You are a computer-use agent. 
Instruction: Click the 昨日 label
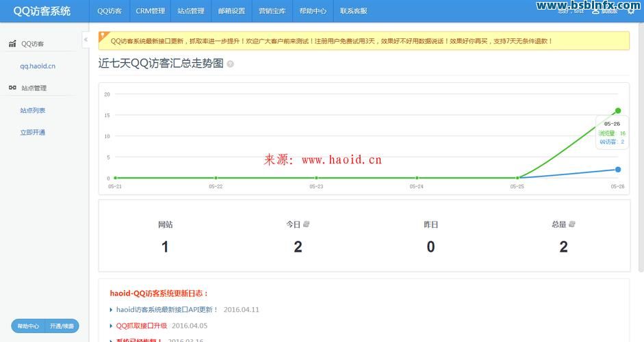coord(431,224)
